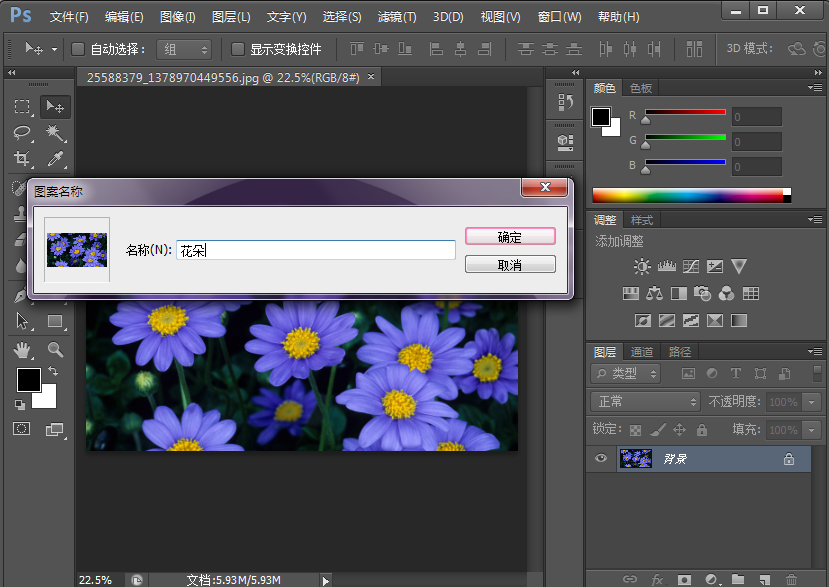Enable the 显示变换控件 checkbox
Viewport: 829px width, 587px height.
point(237,49)
